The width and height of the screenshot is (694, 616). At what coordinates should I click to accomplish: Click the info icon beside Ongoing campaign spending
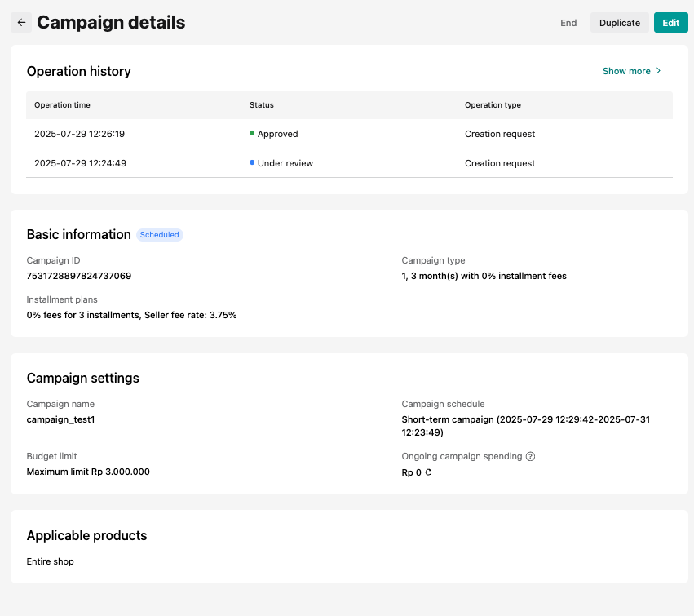pos(530,457)
